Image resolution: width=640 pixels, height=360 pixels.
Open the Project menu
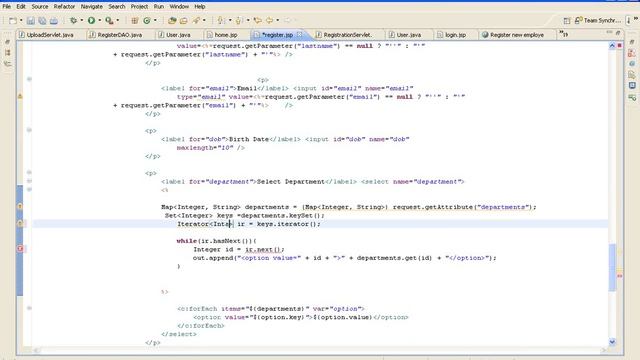click(x=139, y=7)
